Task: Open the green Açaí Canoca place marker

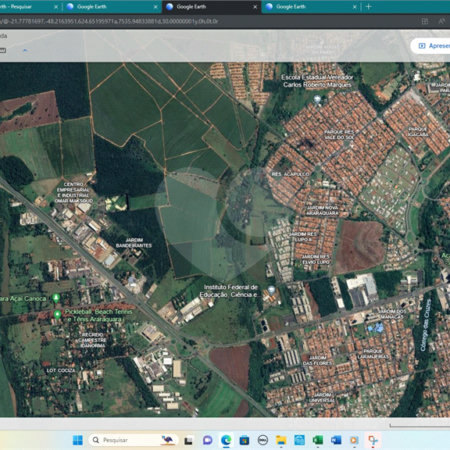Action: (56, 297)
